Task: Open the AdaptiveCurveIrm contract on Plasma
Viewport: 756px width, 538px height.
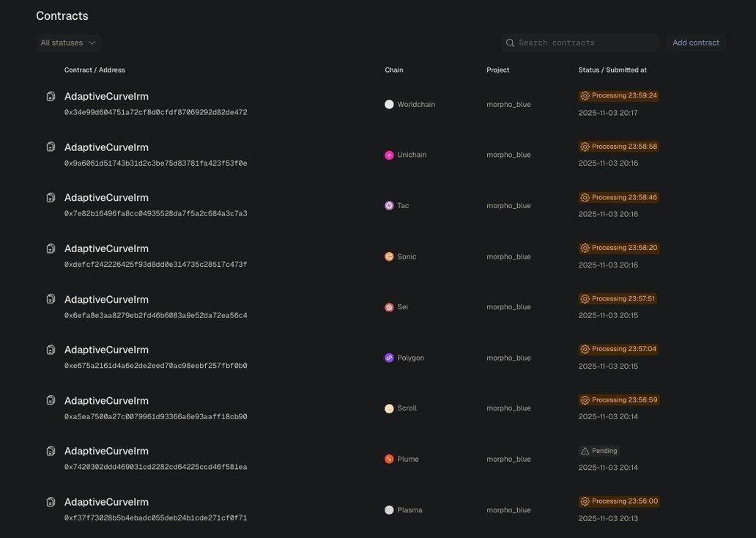Action: click(x=106, y=502)
